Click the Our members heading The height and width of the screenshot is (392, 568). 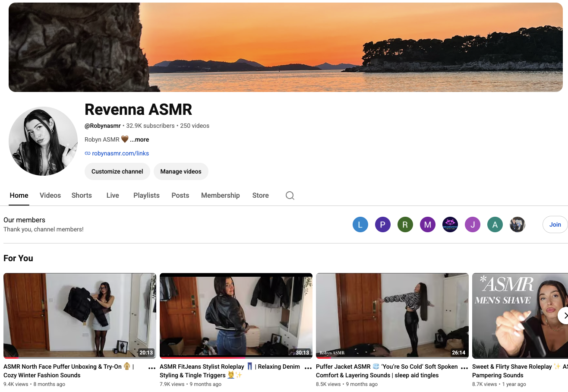click(24, 220)
